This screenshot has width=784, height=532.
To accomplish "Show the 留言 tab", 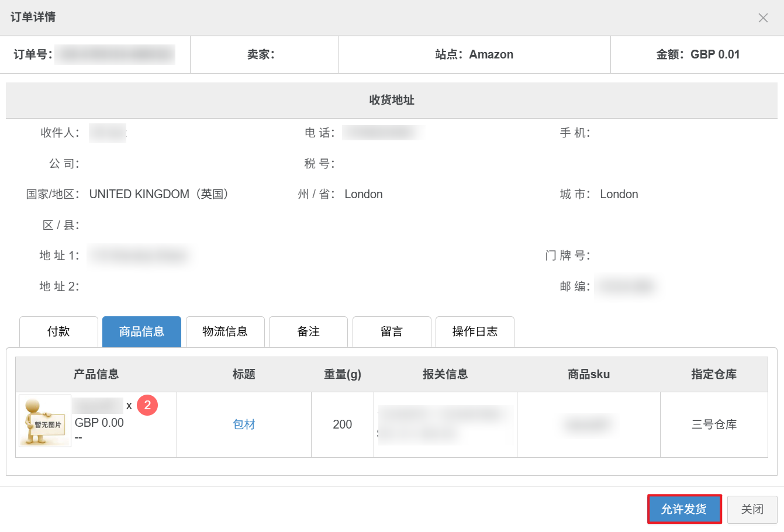I will pos(392,332).
